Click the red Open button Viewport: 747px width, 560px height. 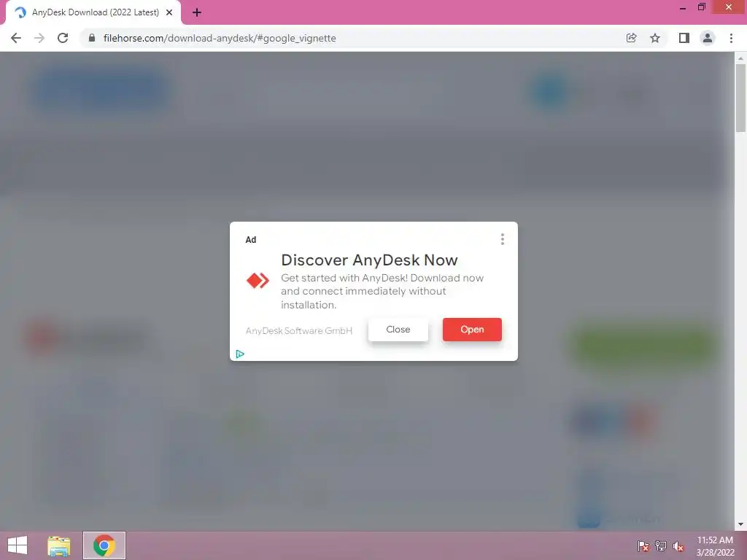coord(472,330)
